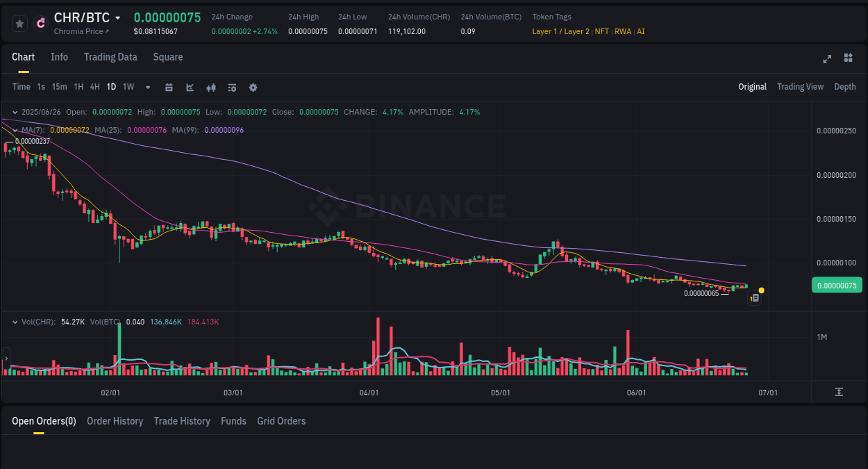
Task: Switch to the Trading Data tab
Action: coord(110,57)
